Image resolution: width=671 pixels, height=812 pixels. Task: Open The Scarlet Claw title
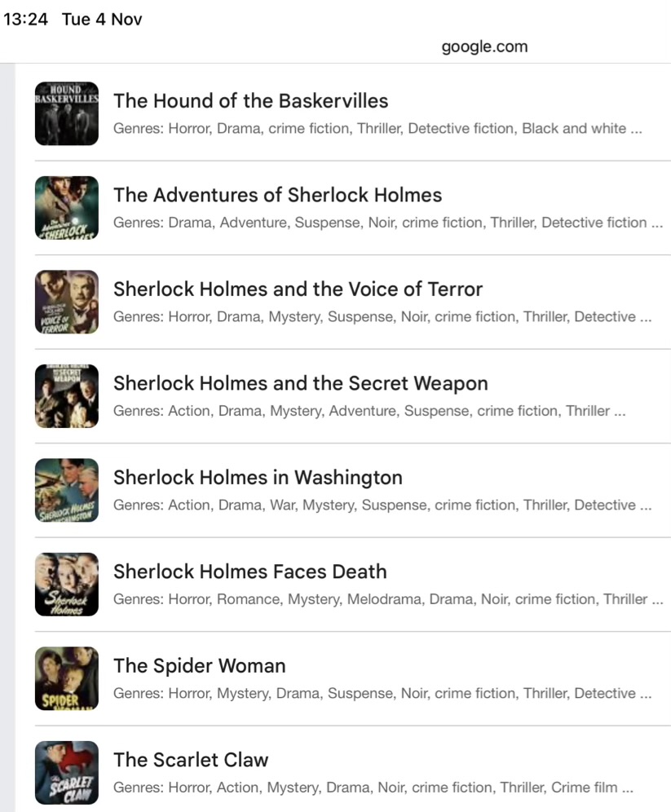pyautogui.click(x=191, y=760)
